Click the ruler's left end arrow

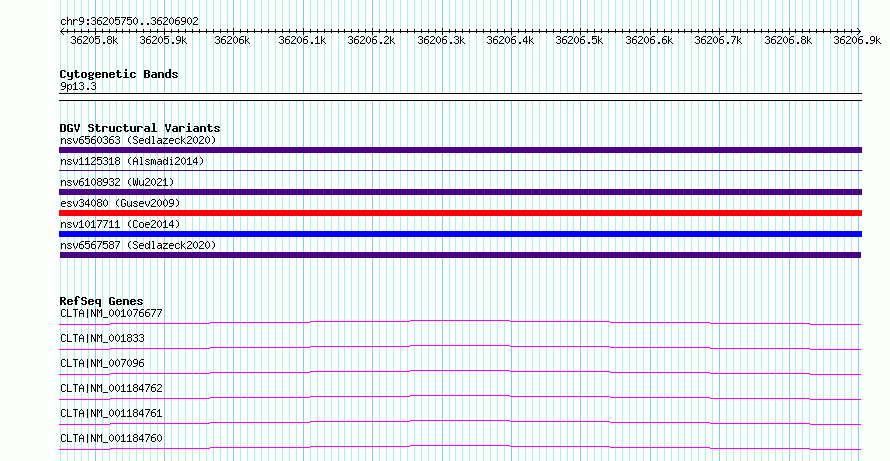coord(62,31)
